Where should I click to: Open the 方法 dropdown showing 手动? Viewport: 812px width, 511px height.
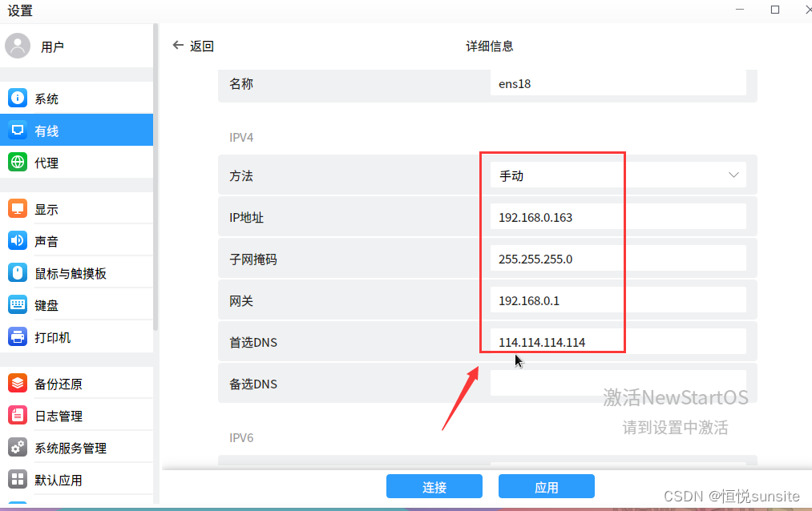click(618, 175)
